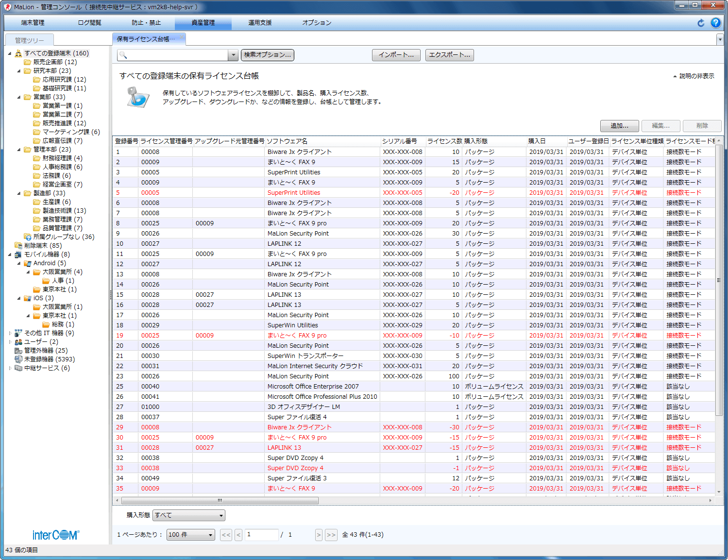Click the すべての登録端末 organization tree icon

(x=18, y=53)
